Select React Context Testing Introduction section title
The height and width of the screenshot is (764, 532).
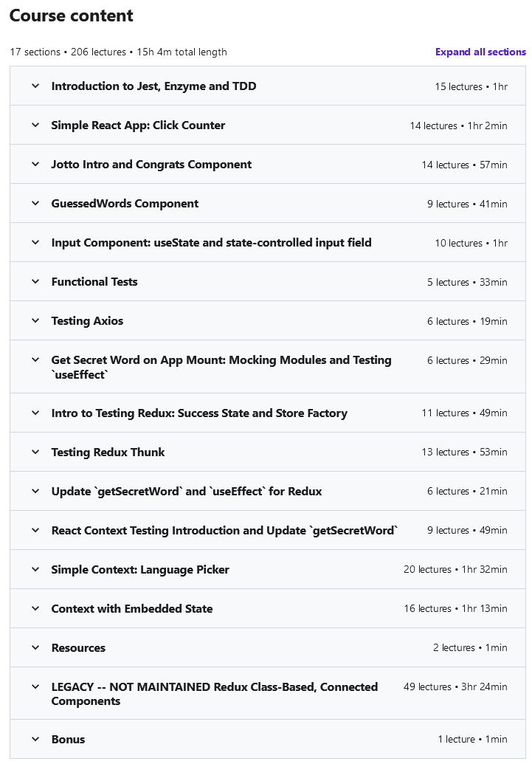pyautogui.click(x=224, y=531)
